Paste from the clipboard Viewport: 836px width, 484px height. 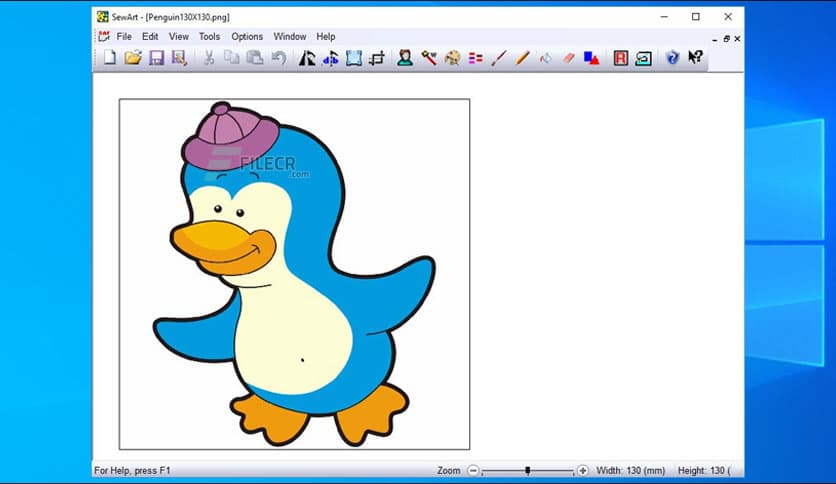(255, 58)
